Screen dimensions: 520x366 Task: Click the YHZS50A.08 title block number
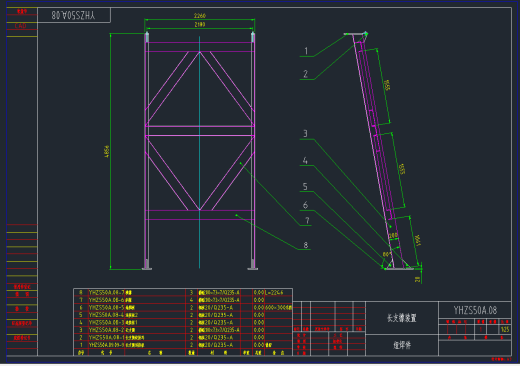pos(475,310)
